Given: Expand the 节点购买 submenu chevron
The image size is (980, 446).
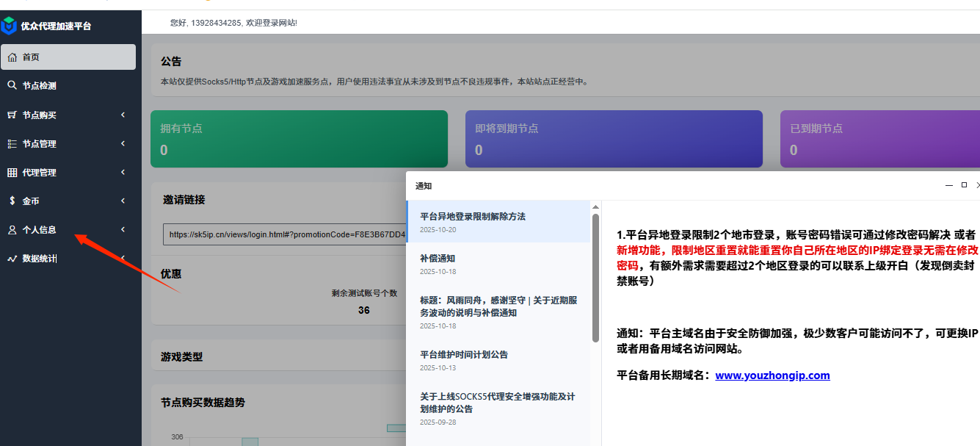Looking at the screenshot, I should [x=123, y=115].
